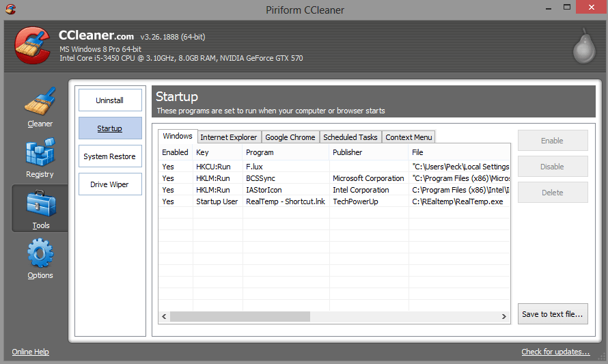Image resolution: width=608 pixels, height=364 pixels.
Task: Open the Online Help link
Action: 31,352
